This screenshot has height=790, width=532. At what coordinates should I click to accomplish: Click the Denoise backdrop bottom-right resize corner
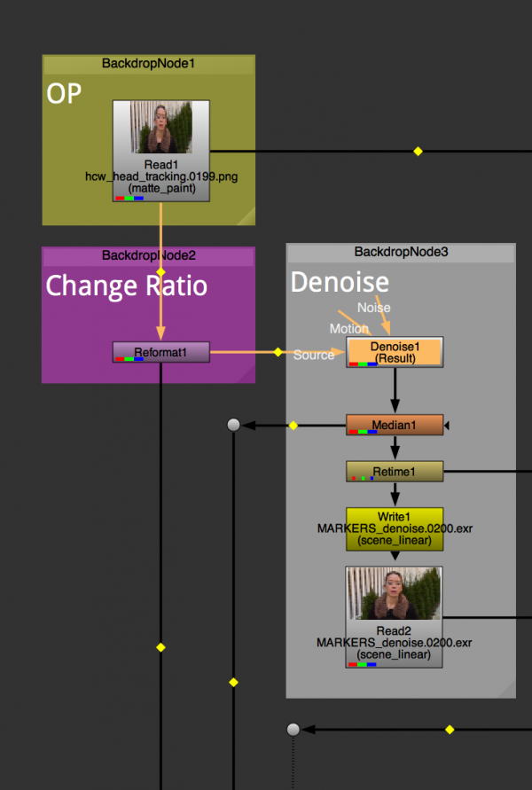(506, 689)
